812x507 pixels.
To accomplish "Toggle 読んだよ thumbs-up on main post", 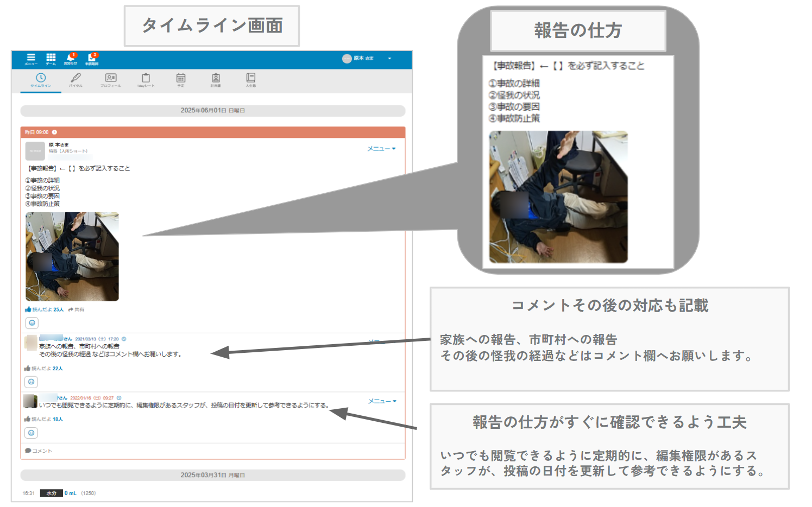I will coord(29,309).
